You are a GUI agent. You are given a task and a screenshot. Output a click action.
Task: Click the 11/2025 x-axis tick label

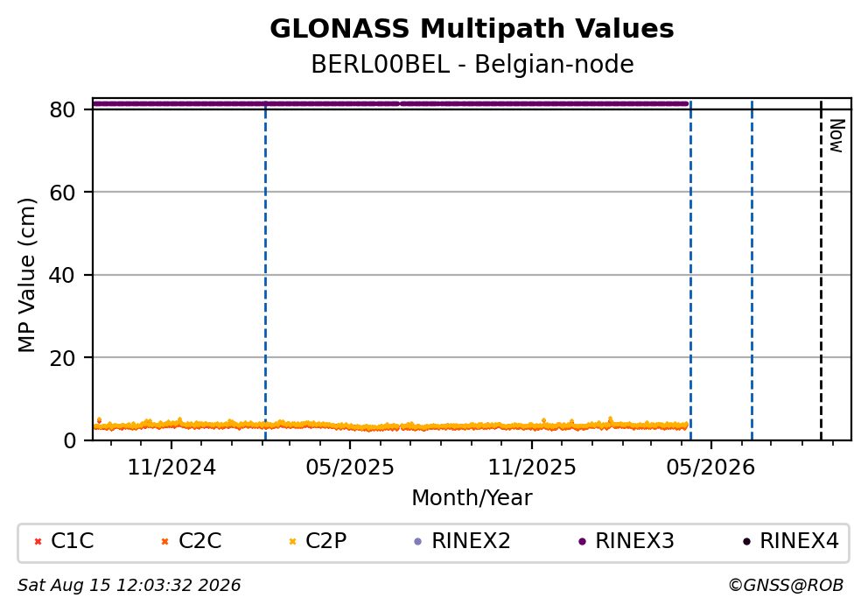point(532,468)
